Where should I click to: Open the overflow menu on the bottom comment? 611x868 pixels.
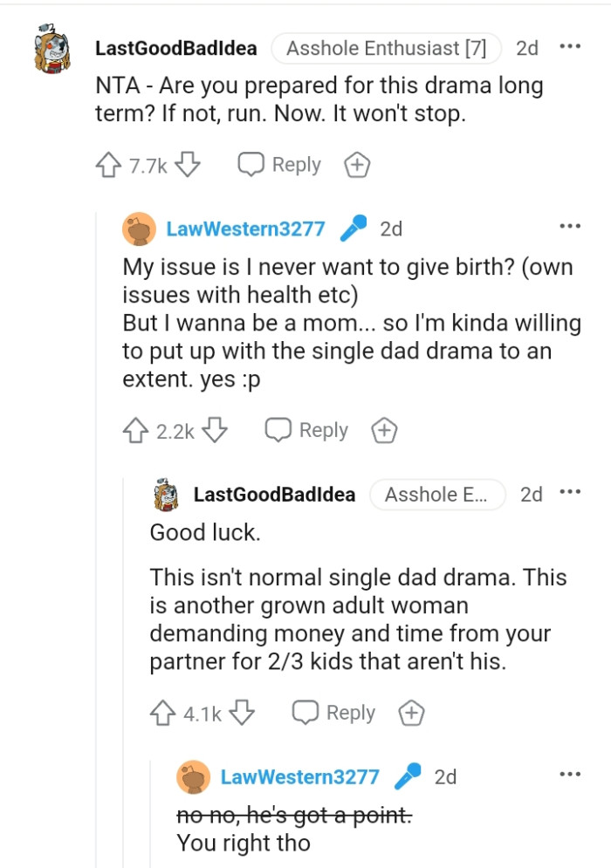(x=570, y=772)
